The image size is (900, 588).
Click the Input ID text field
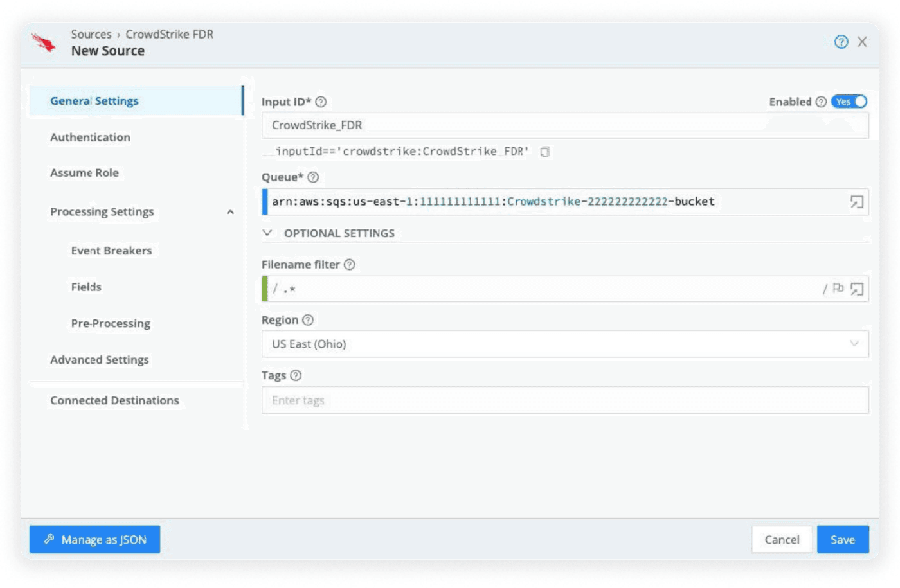point(565,125)
